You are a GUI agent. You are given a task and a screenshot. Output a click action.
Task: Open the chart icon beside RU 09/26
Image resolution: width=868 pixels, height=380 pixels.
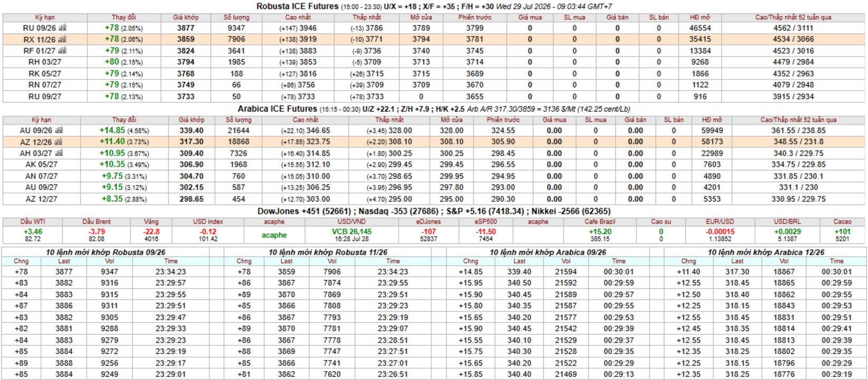62,28
